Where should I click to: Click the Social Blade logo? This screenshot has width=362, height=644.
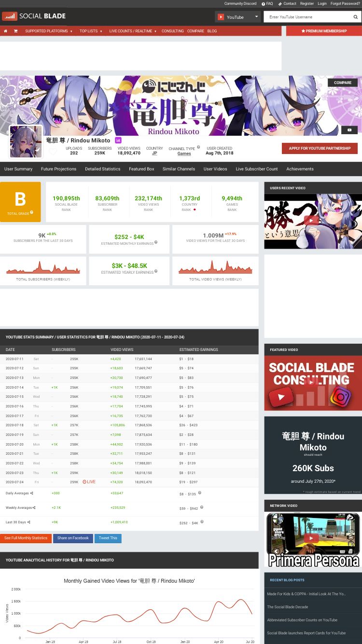tap(34, 16)
